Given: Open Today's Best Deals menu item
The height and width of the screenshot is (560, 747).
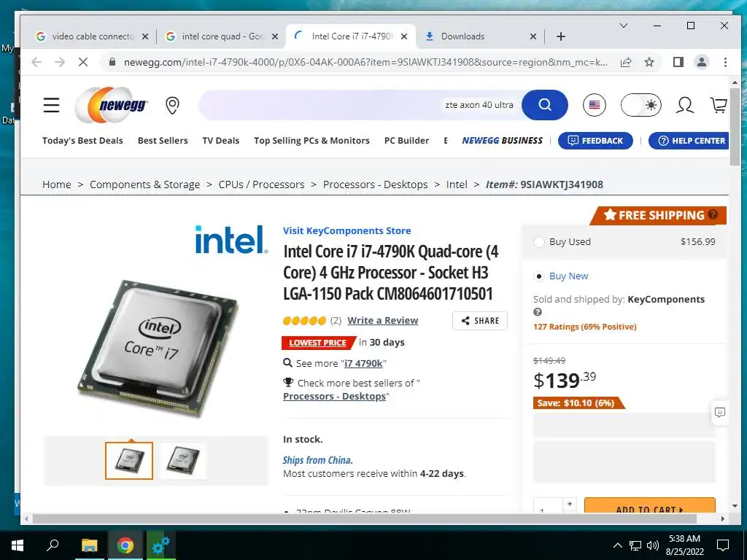Looking at the screenshot, I should 82,141.
